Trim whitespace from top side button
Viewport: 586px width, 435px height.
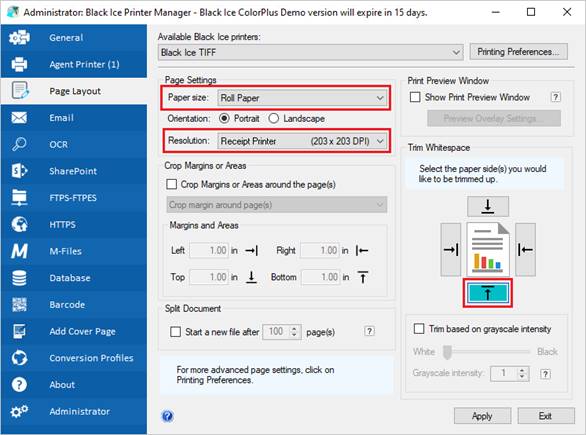[488, 206]
